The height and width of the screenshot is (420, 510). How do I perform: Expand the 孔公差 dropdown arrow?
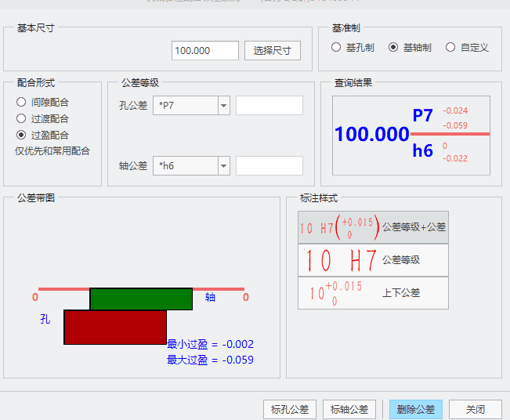coord(223,106)
